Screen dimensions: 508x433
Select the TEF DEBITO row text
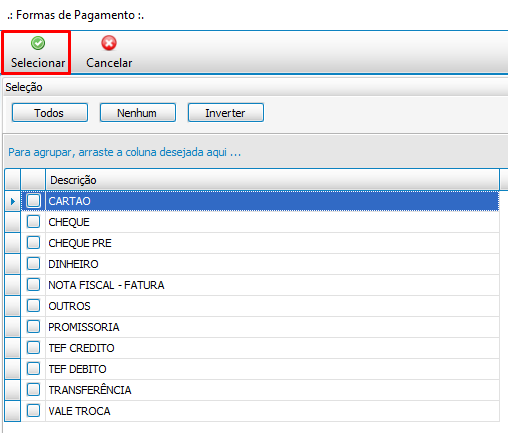point(77,369)
